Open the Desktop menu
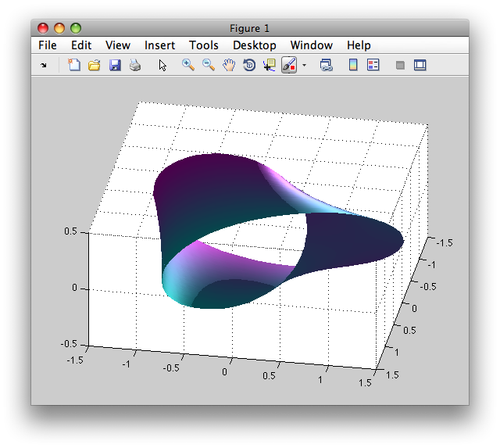500x448 pixels. 255,45
